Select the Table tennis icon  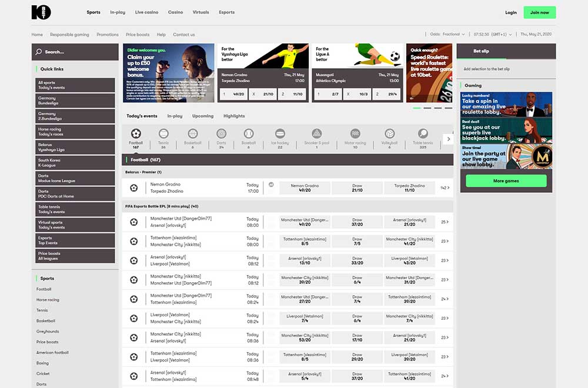[x=423, y=133]
